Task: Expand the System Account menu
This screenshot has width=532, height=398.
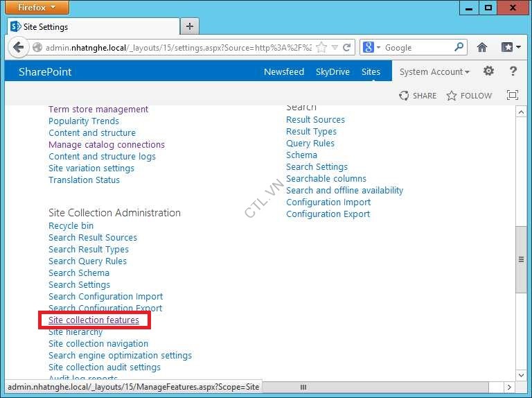Action: [434, 72]
